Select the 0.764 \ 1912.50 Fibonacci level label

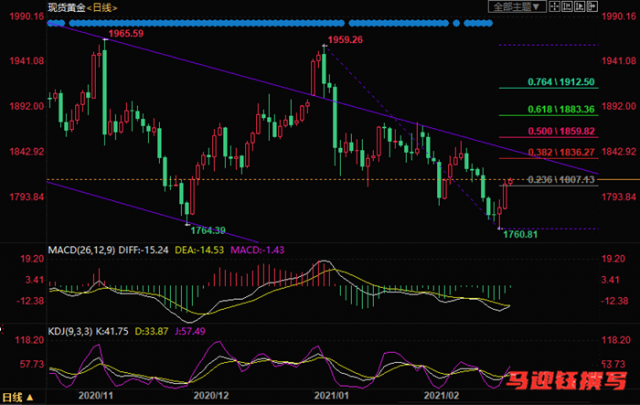[561, 82]
